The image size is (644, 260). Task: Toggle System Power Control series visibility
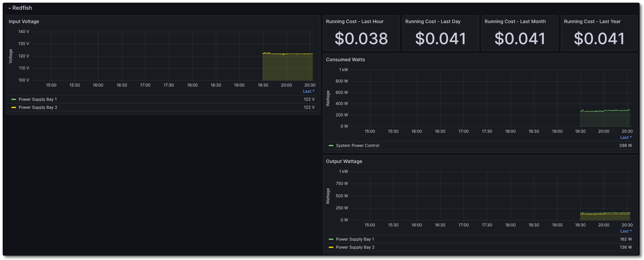coord(357,146)
